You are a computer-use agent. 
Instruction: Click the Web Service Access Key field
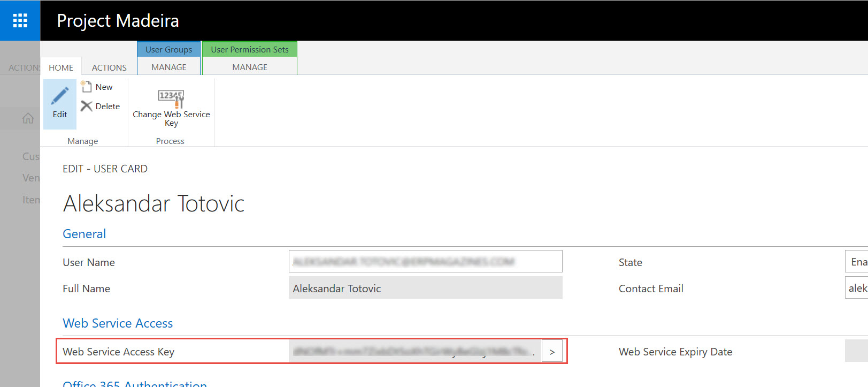point(414,352)
